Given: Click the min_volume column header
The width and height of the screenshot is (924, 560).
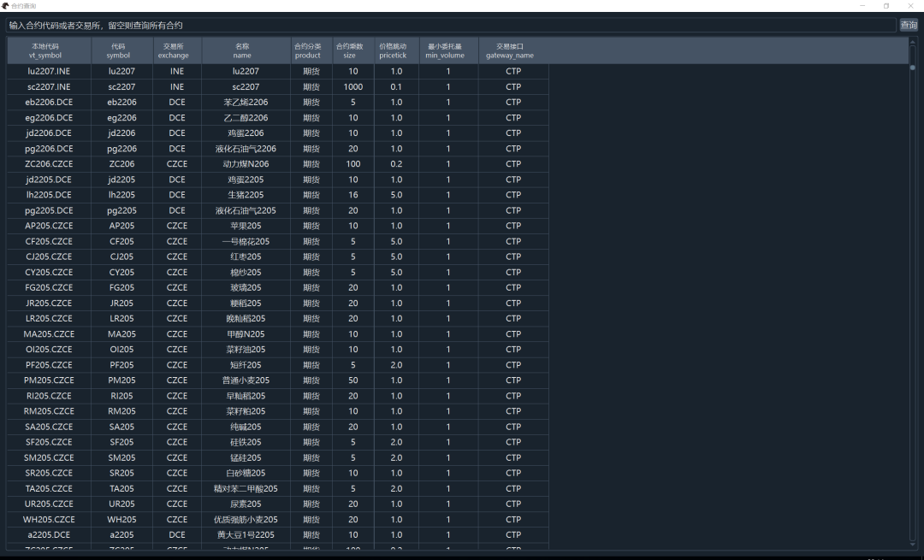Looking at the screenshot, I should tap(448, 50).
